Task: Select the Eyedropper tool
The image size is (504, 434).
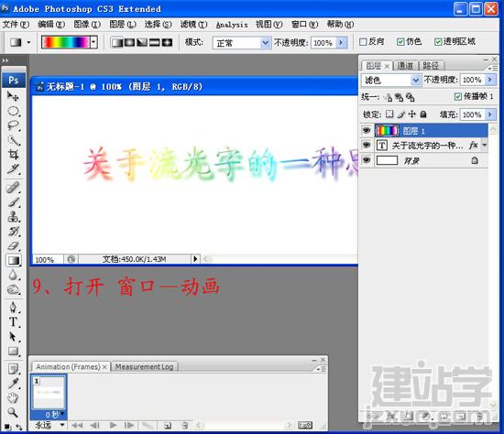Action: [13, 384]
